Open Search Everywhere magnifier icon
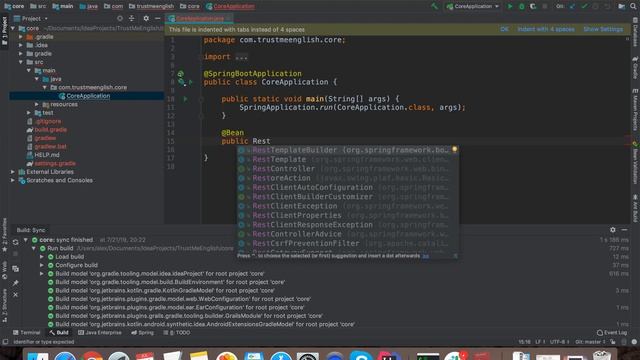 [x=633, y=6]
